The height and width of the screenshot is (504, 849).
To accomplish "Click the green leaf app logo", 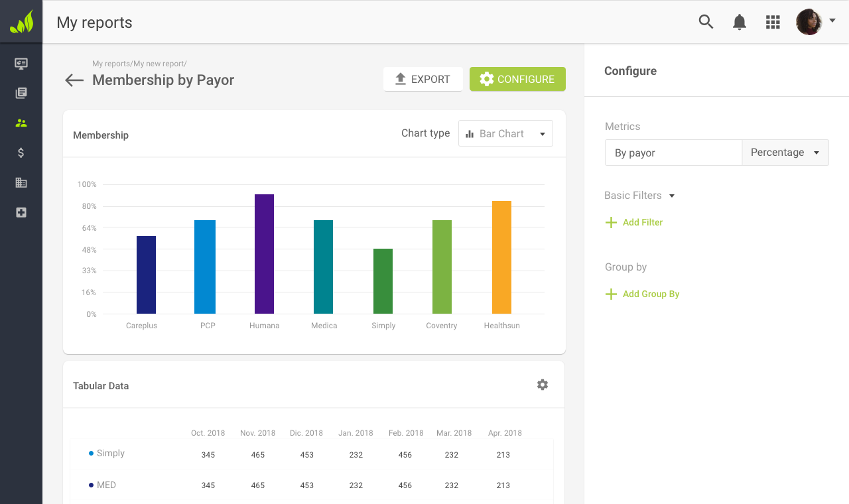I will (x=21, y=22).
